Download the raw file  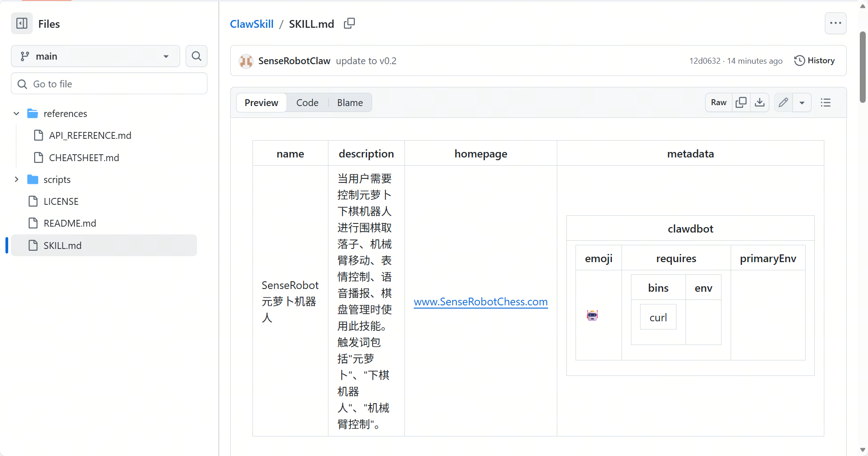(760, 102)
